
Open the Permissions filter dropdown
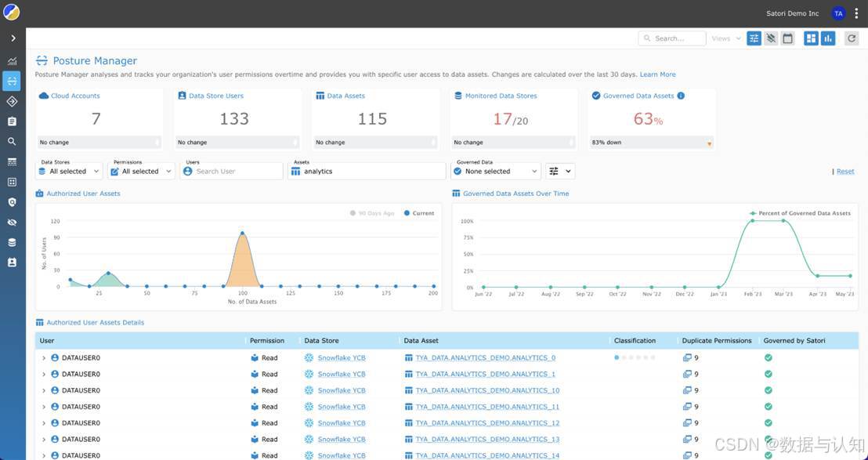point(142,171)
